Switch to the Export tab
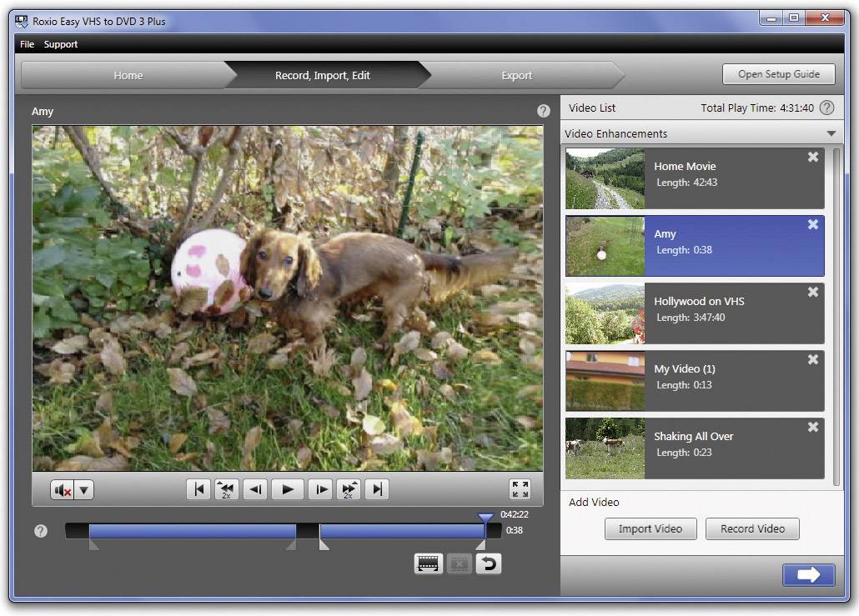This screenshot has width=859, height=616. tap(516, 74)
